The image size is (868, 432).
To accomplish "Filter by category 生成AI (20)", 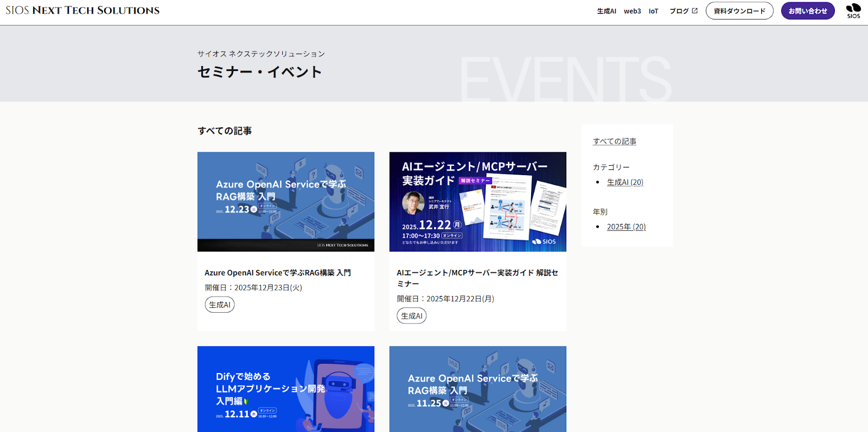I will tap(625, 182).
